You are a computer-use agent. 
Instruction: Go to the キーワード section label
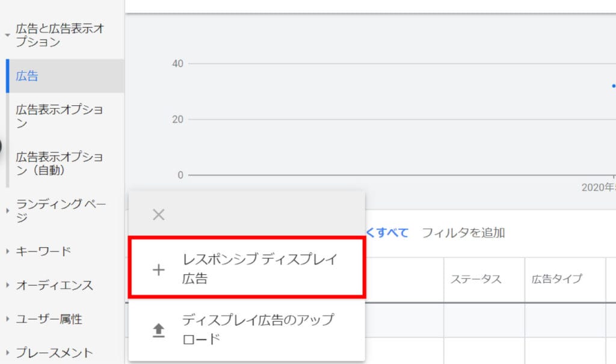(x=43, y=251)
